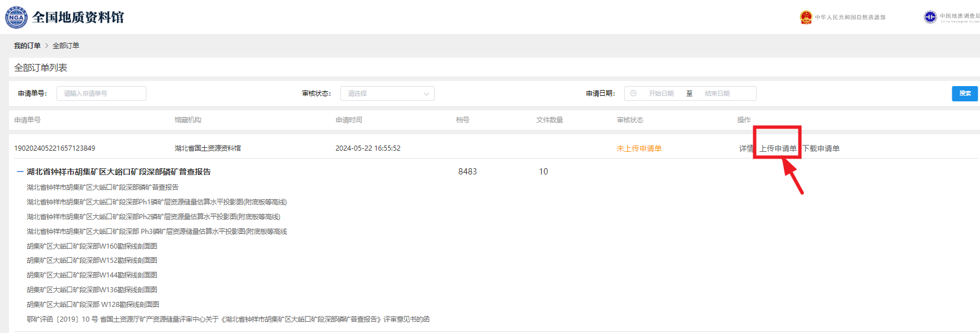The height and width of the screenshot is (333, 980).
Task: Click the 档号 column header
Action: pos(463,120)
